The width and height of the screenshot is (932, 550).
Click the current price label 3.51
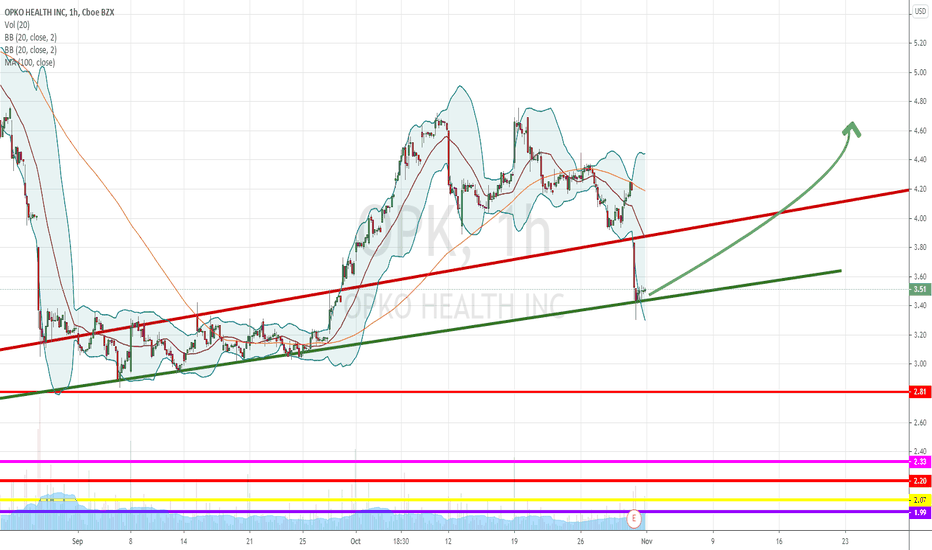coord(920,290)
